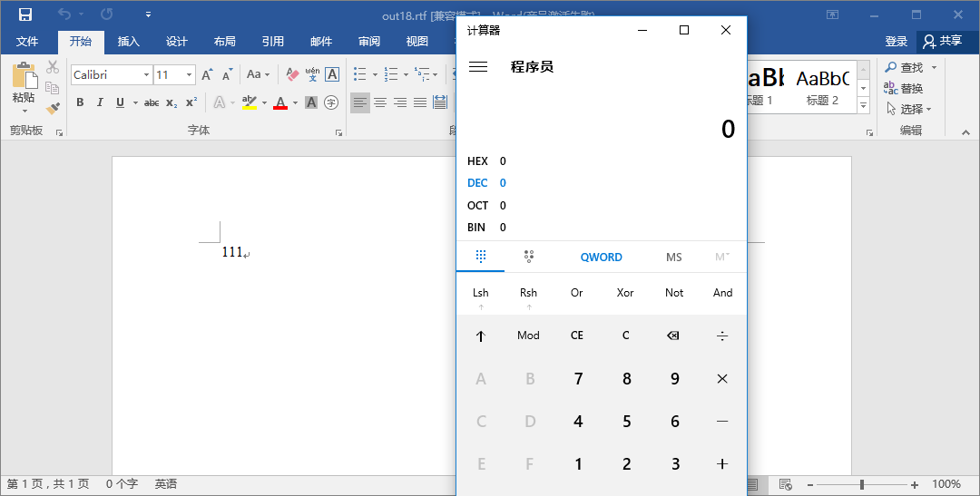Viewport: 980px width, 496px height.
Task: Switch to the 审阅 Review tab
Action: (x=369, y=41)
